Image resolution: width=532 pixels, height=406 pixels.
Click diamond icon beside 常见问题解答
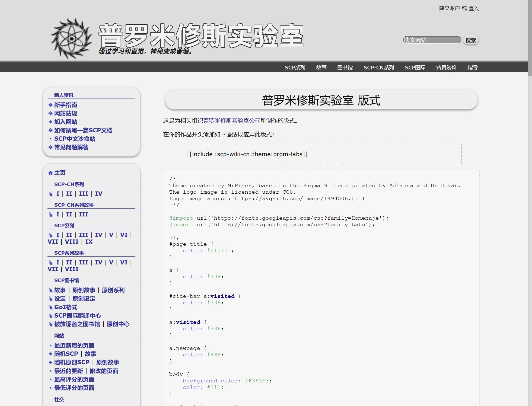(50, 147)
